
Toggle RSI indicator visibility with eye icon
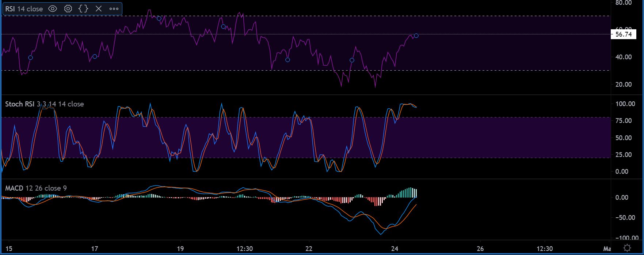53,9
